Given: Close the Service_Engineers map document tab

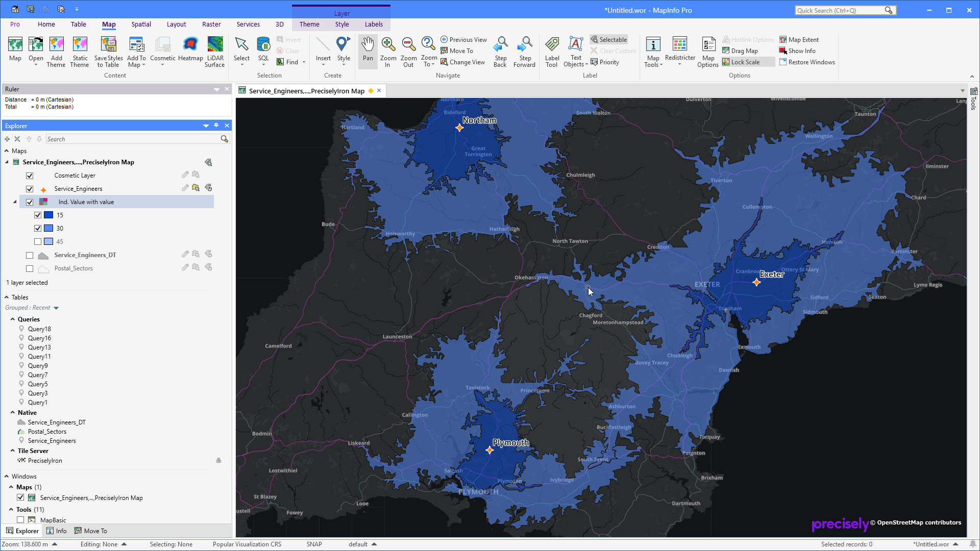Looking at the screenshot, I should click(379, 91).
